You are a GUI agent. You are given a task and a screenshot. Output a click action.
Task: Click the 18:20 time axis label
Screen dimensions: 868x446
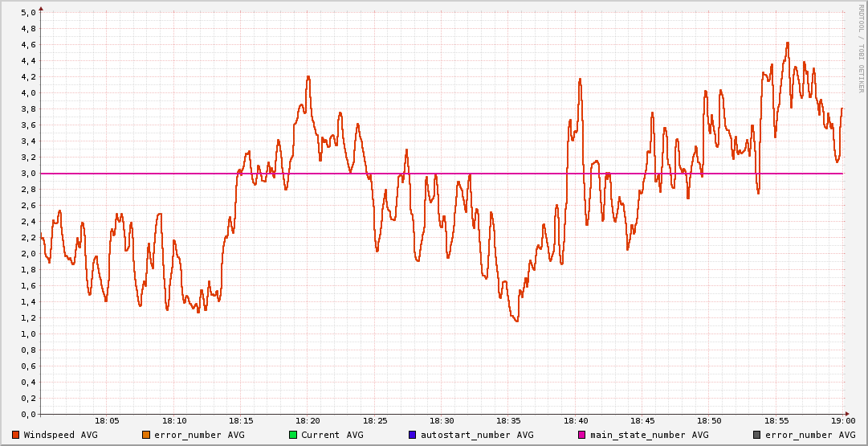click(308, 421)
